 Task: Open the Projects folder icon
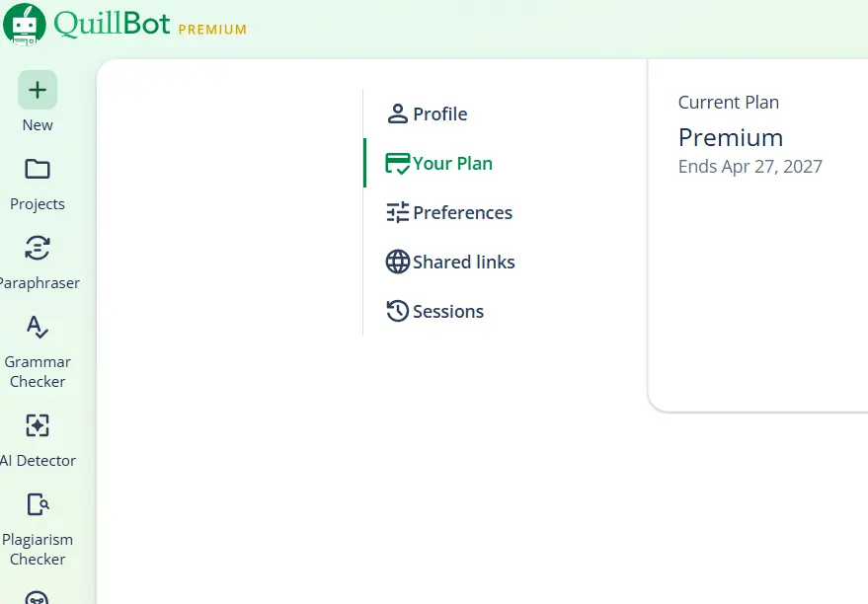point(38,169)
